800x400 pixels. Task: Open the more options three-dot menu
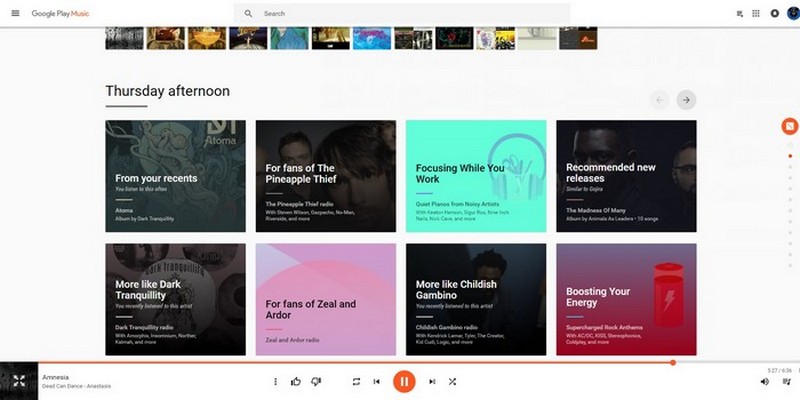[276, 382]
